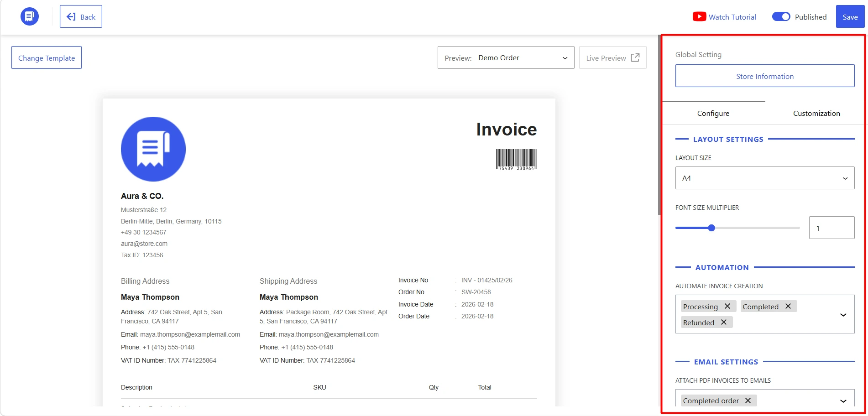Click the Total column header
Screen dimensions: 868x416
[485, 387]
